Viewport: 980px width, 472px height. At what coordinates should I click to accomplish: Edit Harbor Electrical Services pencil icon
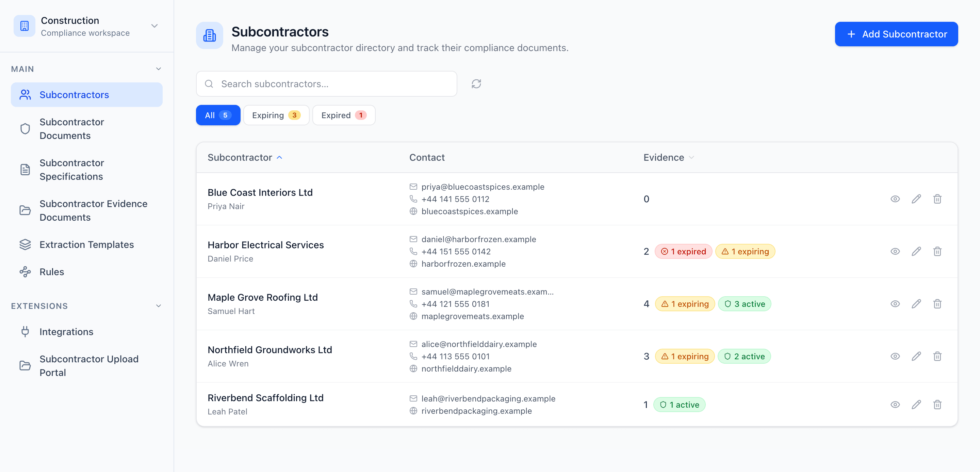coord(916,252)
